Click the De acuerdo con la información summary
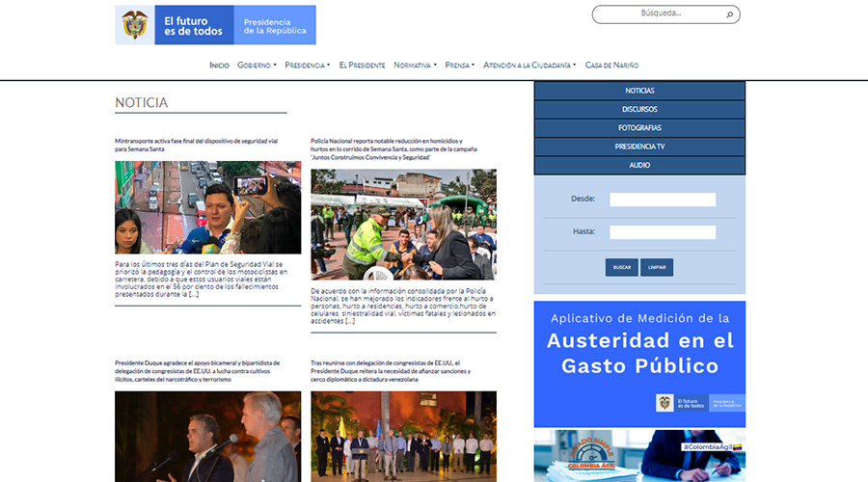 coord(403,306)
